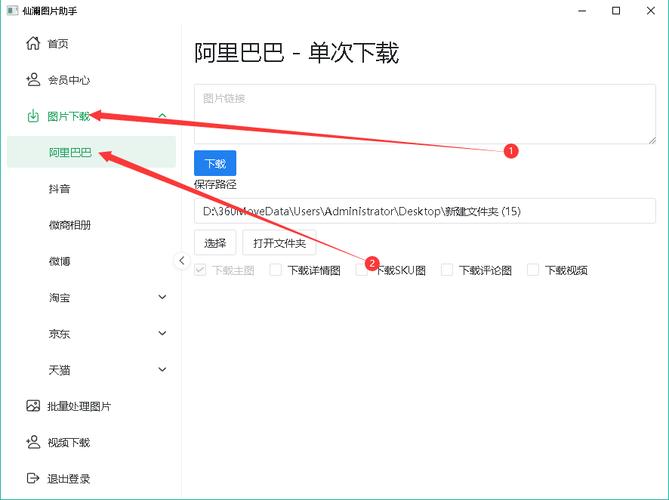Close the 仙澜图片助手 window
Image resolution: width=669 pixels, height=500 pixels.
click(x=651, y=11)
